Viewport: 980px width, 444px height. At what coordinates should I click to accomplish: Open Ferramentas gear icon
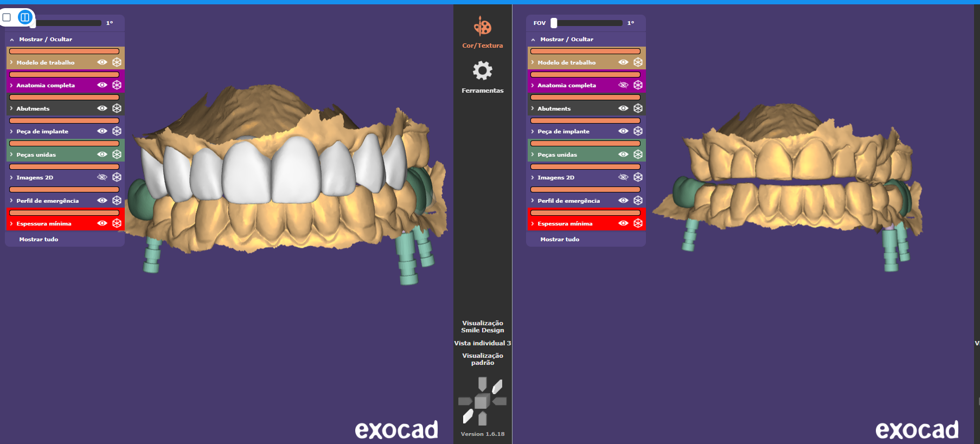click(482, 70)
